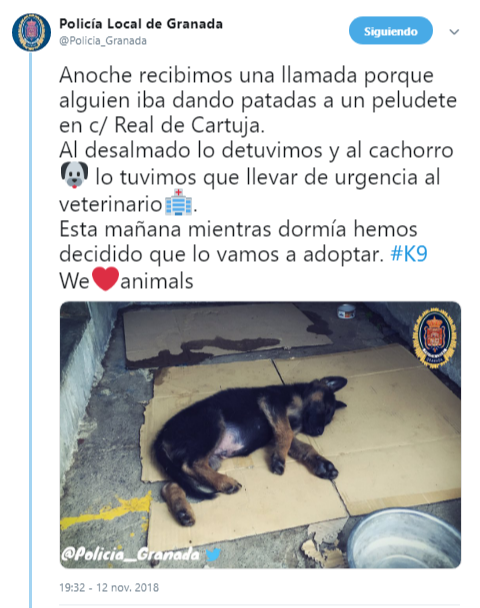Click the tweet text starting with Anoche recibimos
This screenshot has width=480, height=608.
point(258,177)
